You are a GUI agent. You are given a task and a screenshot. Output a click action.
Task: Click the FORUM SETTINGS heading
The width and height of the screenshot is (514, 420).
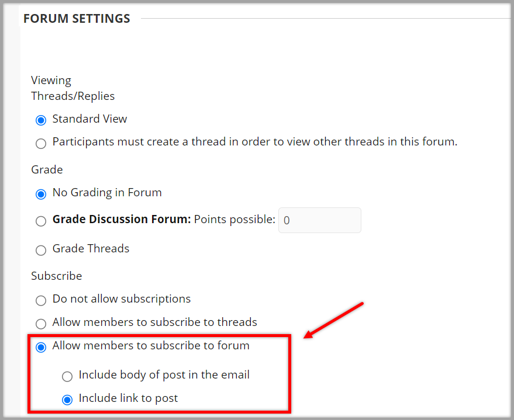tap(76, 18)
